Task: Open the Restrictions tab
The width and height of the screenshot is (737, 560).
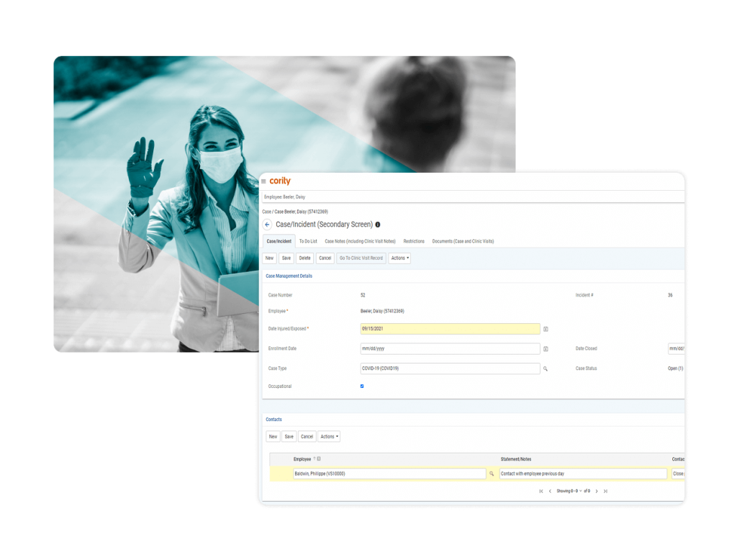Action: [414, 241]
